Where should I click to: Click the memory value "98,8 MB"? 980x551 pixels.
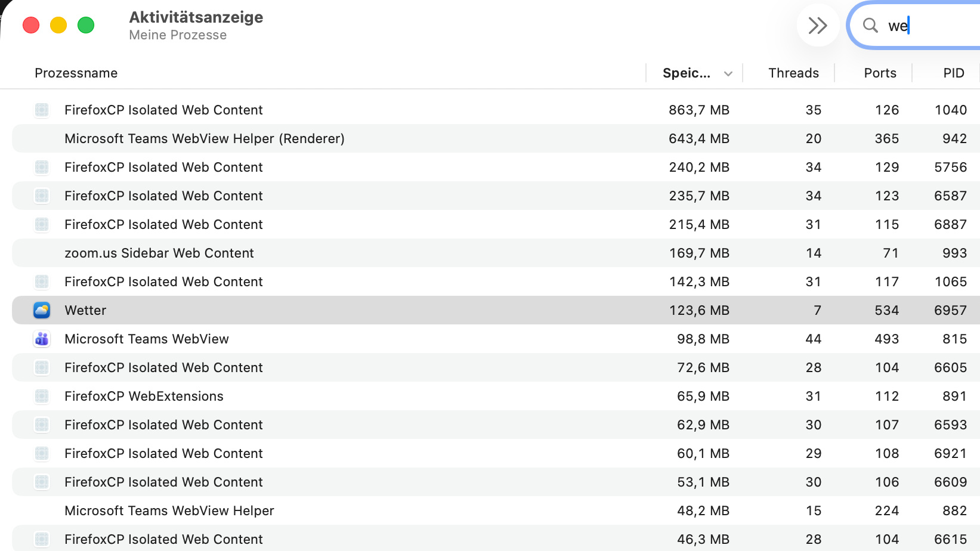[703, 339]
